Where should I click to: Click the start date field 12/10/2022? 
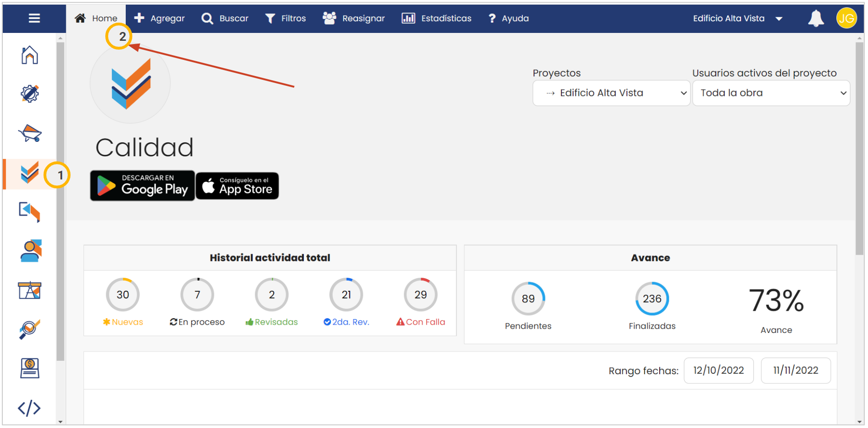(718, 371)
